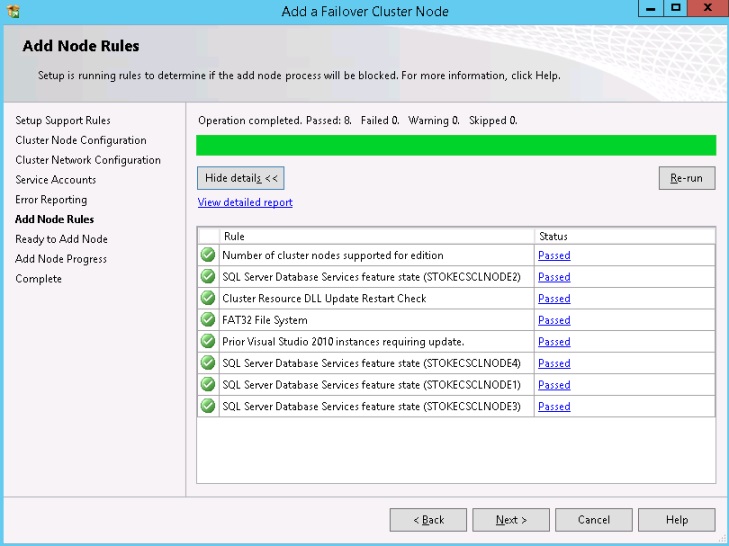Re-run the add node rules

coord(687,178)
